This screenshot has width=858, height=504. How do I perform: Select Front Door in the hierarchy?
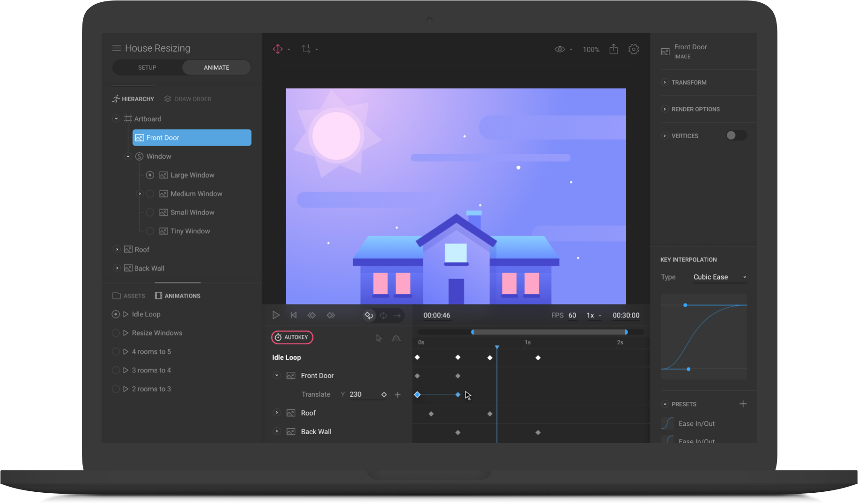pos(192,138)
